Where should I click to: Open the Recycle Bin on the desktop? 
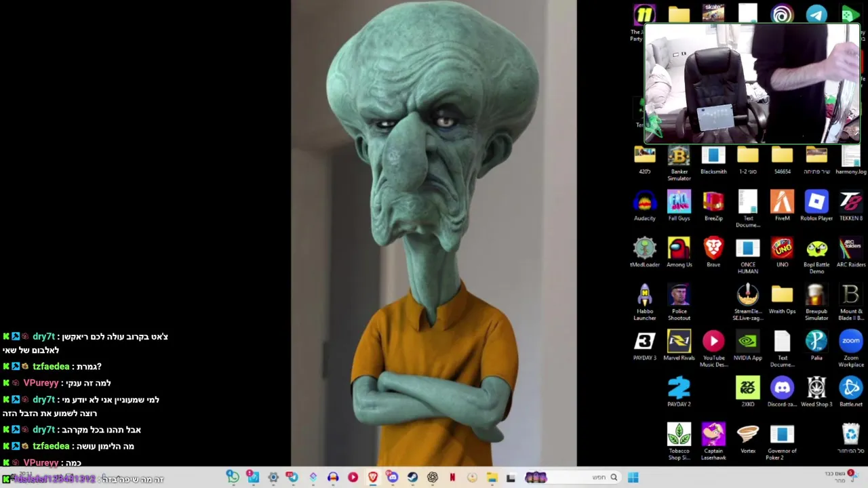[850, 439]
